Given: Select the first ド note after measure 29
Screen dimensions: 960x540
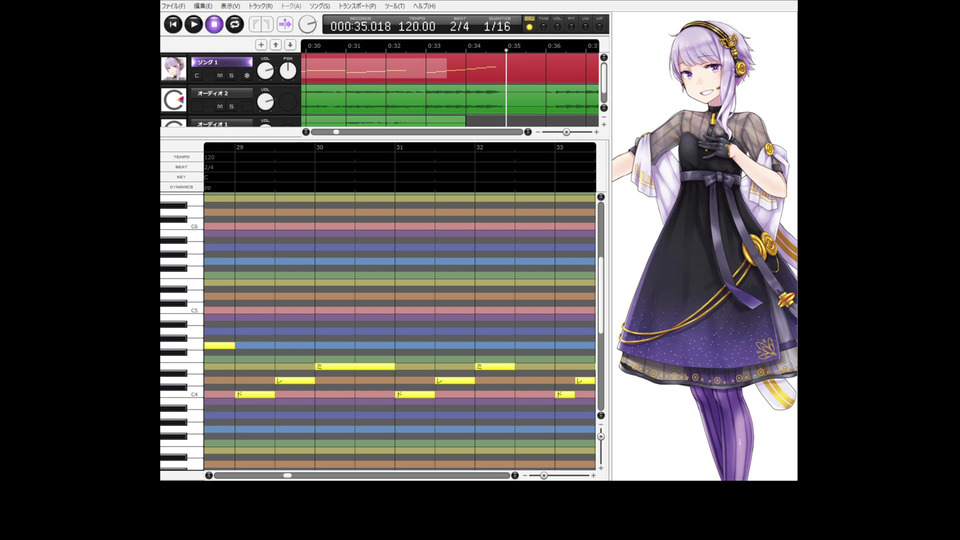Looking at the screenshot, I should click(x=255, y=394).
